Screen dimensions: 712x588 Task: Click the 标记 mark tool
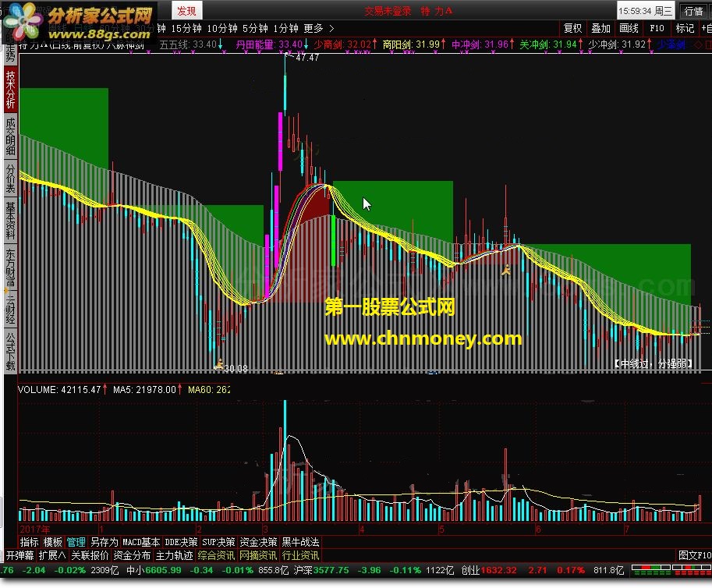coord(685,28)
